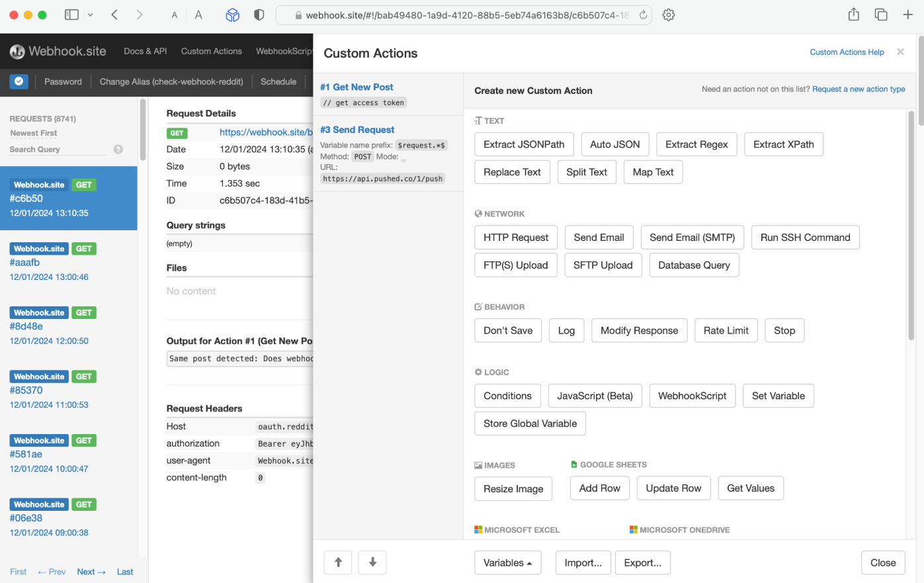Add a Split Text action
Viewport: 924px width, 583px height.
coord(587,172)
